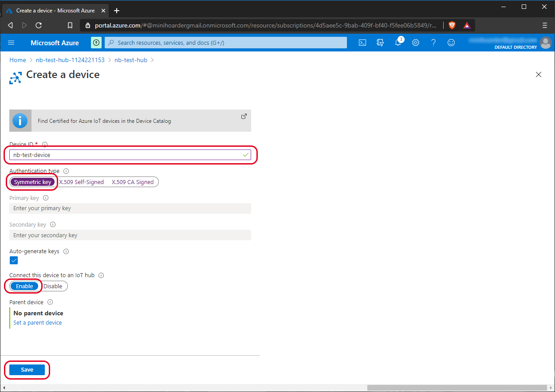Open the browser menu button
Image resolution: width=555 pixels, height=392 pixels.
544,25
